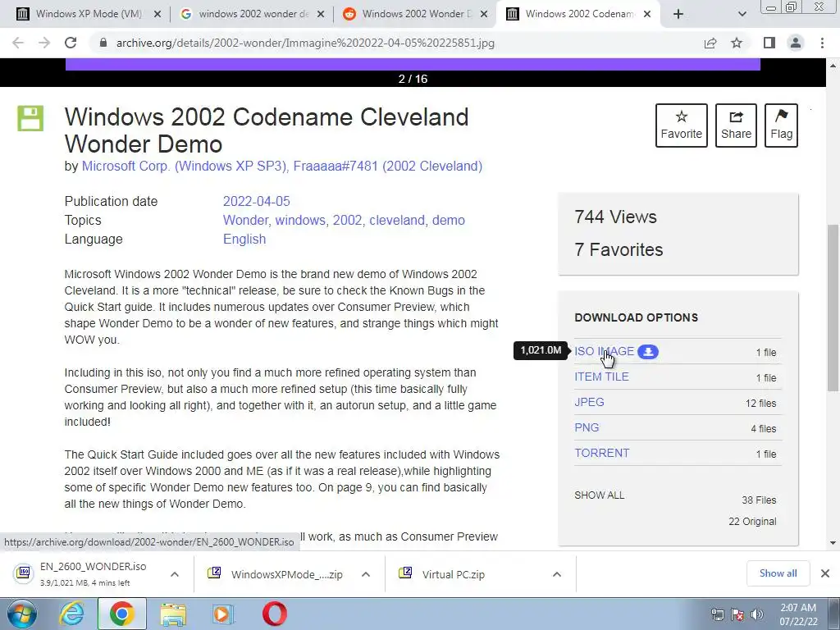The height and width of the screenshot is (630, 840).
Task: Click the page vertical scrollbar thumb
Action: [x=833, y=308]
